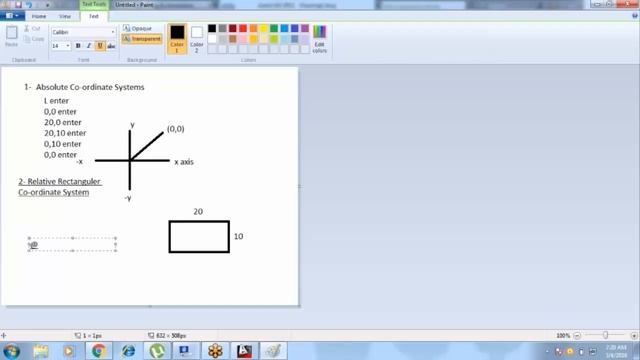Open the Windows Start button
640x360 pixels.
(x=11, y=351)
